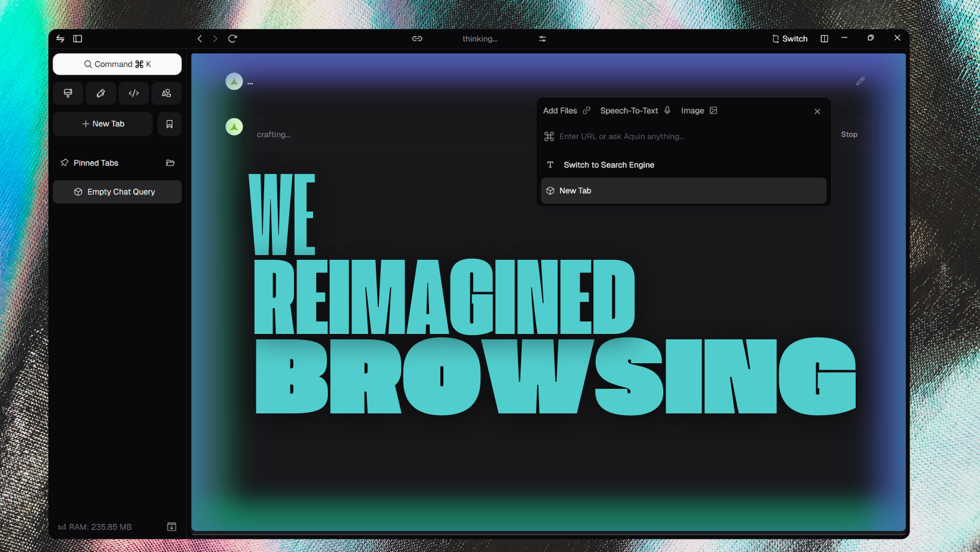Open the settings sliders icon in the top bar
This screenshot has height=552, width=980.
coord(543,38)
